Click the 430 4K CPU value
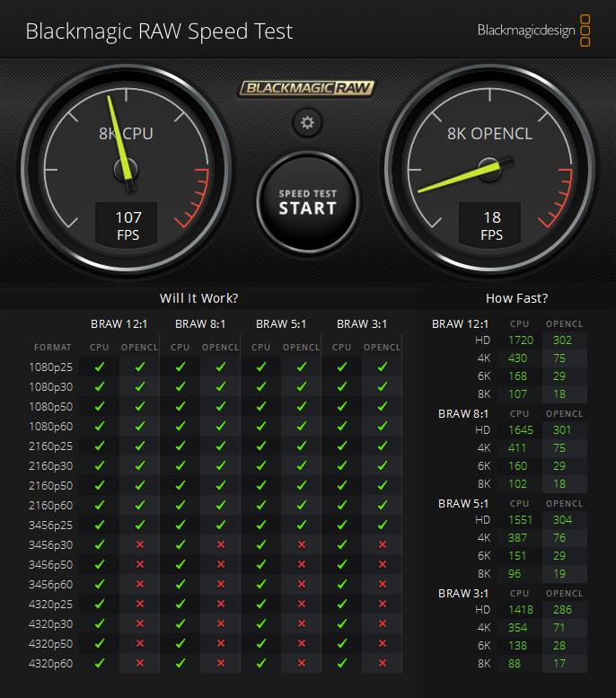The image size is (616, 698). 517,358
